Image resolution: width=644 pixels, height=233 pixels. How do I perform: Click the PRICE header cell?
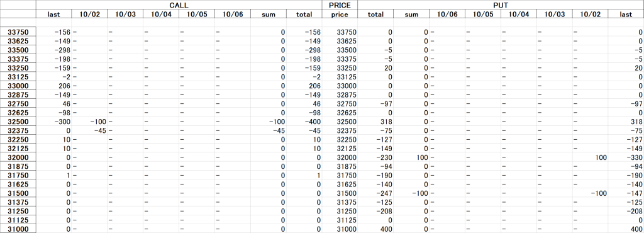(340, 5)
